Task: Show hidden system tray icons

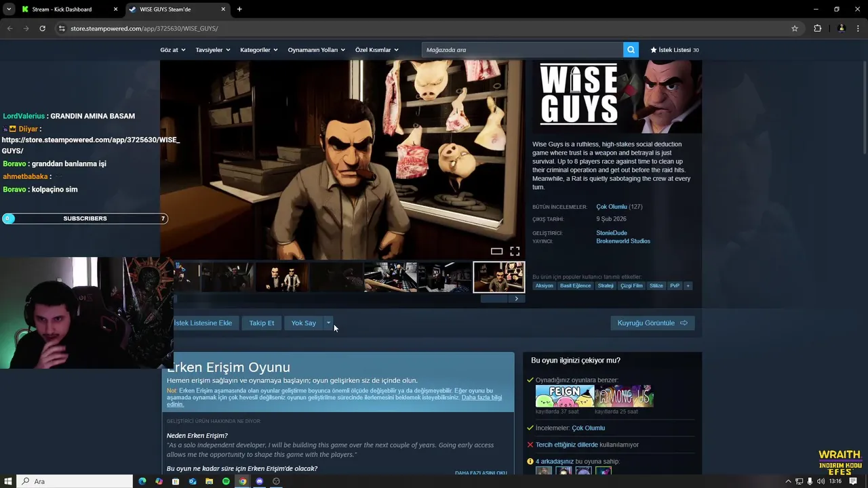Action: tap(788, 481)
